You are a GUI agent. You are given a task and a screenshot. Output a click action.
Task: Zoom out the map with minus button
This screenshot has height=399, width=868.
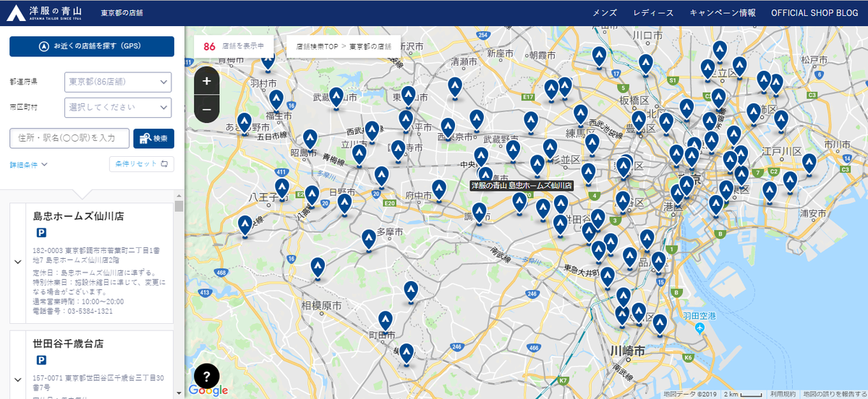click(207, 109)
